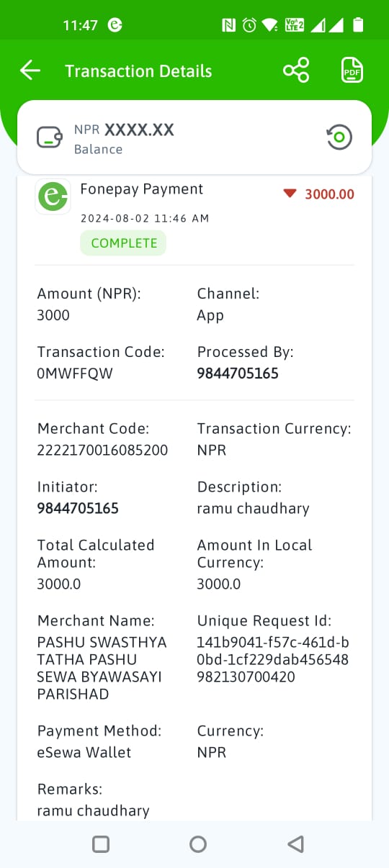Screen dimensions: 389x868
Task: Tap the hidden NPR XXXX.XX balance
Action: (x=124, y=130)
